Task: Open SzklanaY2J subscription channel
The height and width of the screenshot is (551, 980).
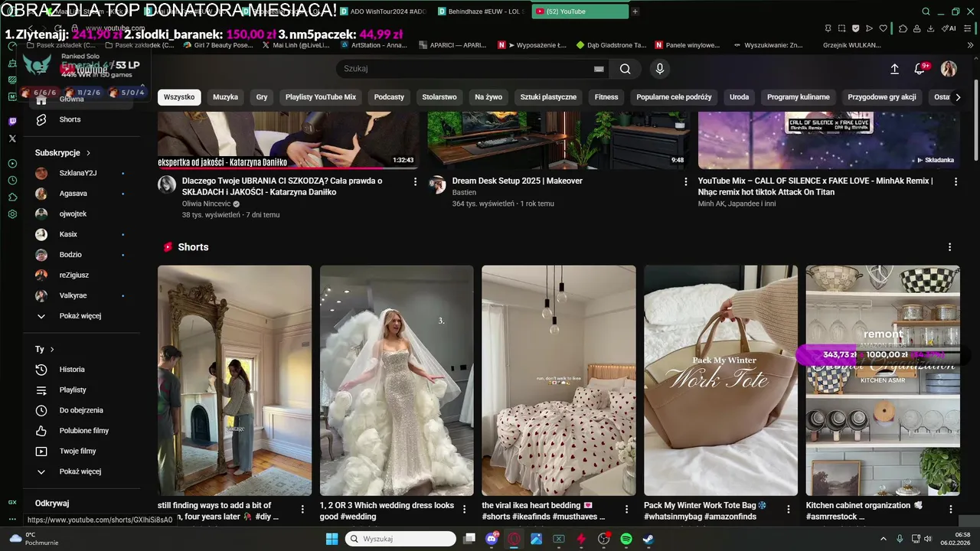Action: 78,173
